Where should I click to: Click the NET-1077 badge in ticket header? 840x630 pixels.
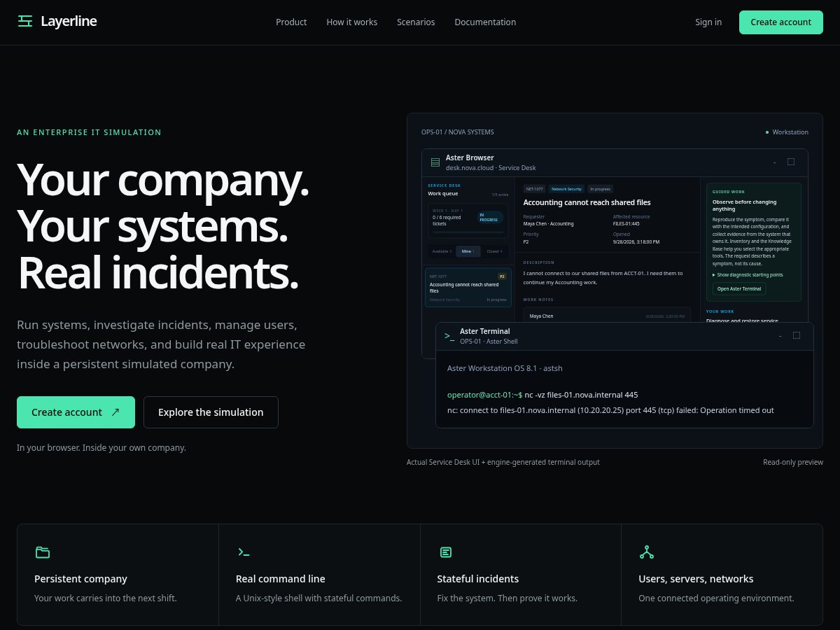(535, 189)
